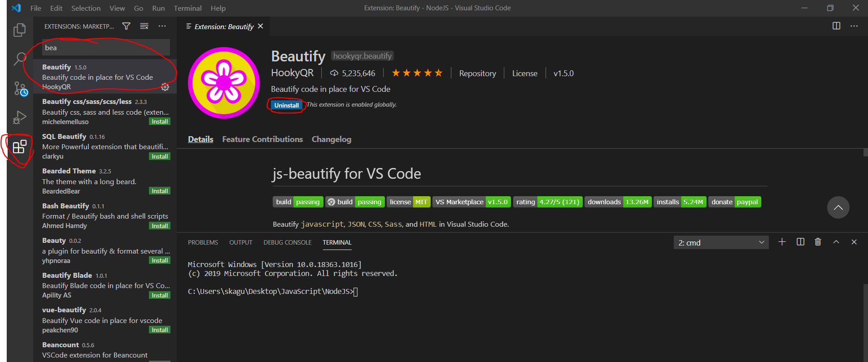
Task: Uninstall the Beautify extension
Action: point(287,105)
